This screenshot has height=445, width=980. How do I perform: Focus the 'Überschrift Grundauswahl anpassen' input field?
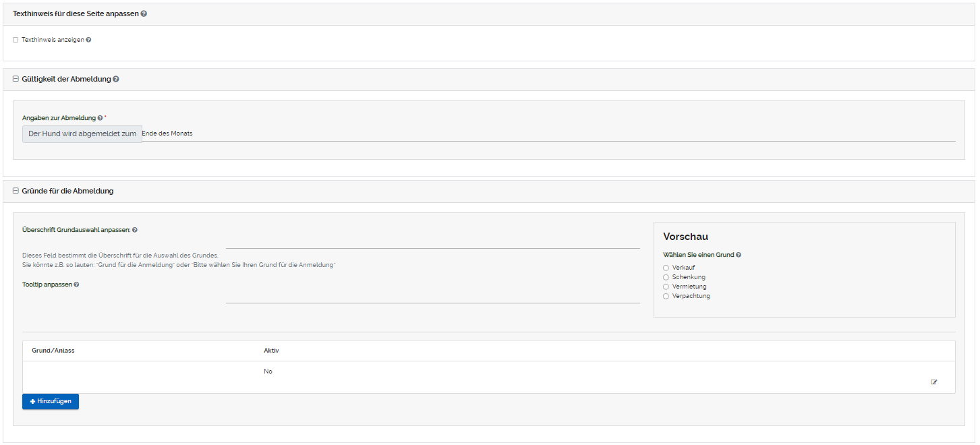pyautogui.click(x=432, y=241)
